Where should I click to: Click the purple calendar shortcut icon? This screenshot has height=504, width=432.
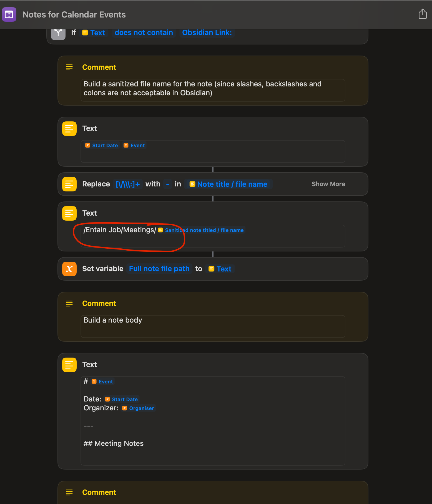coord(9,14)
